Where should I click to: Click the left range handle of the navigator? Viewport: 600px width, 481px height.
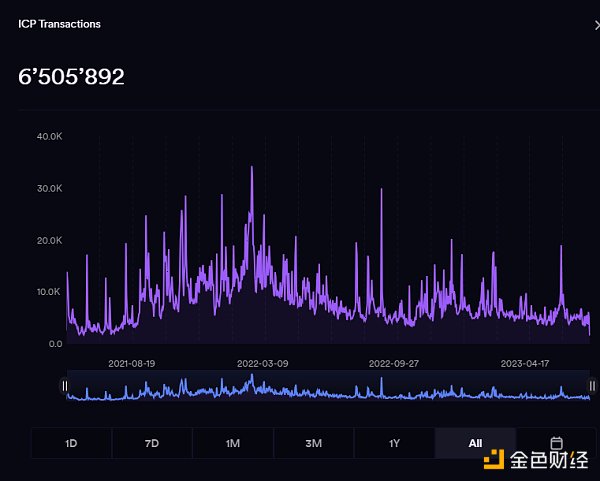pyautogui.click(x=65, y=386)
